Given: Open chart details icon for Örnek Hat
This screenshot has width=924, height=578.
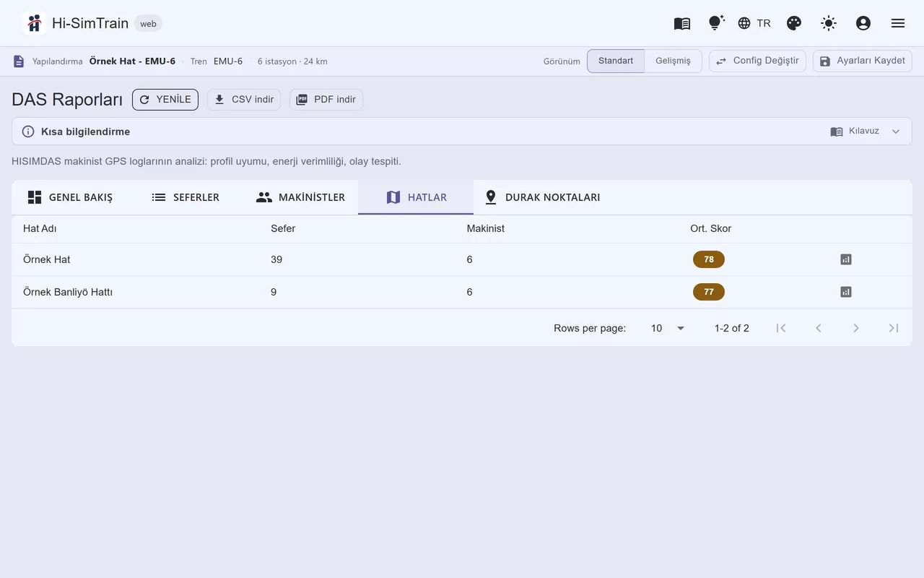Looking at the screenshot, I should [846, 259].
